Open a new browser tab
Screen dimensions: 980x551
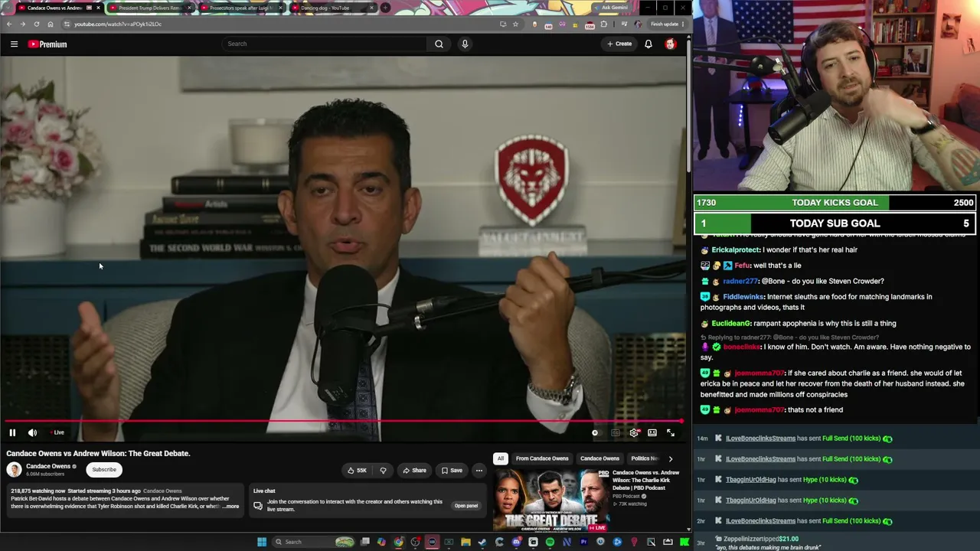(x=385, y=8)
